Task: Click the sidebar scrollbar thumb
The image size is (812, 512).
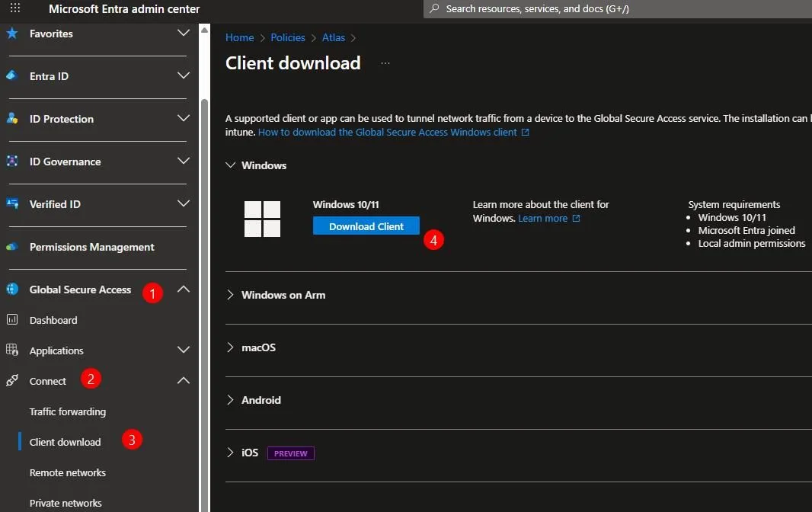Action: click(x=205, y=306)
